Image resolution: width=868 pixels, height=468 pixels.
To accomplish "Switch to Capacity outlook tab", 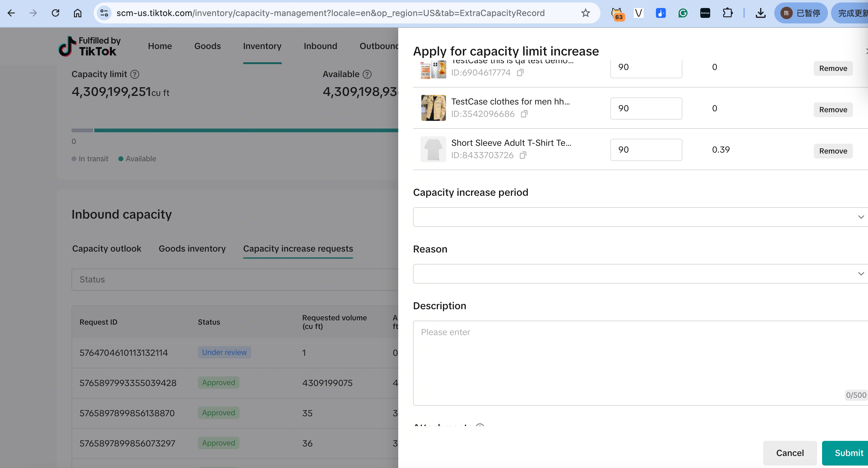I will click(x=106, y=249).
